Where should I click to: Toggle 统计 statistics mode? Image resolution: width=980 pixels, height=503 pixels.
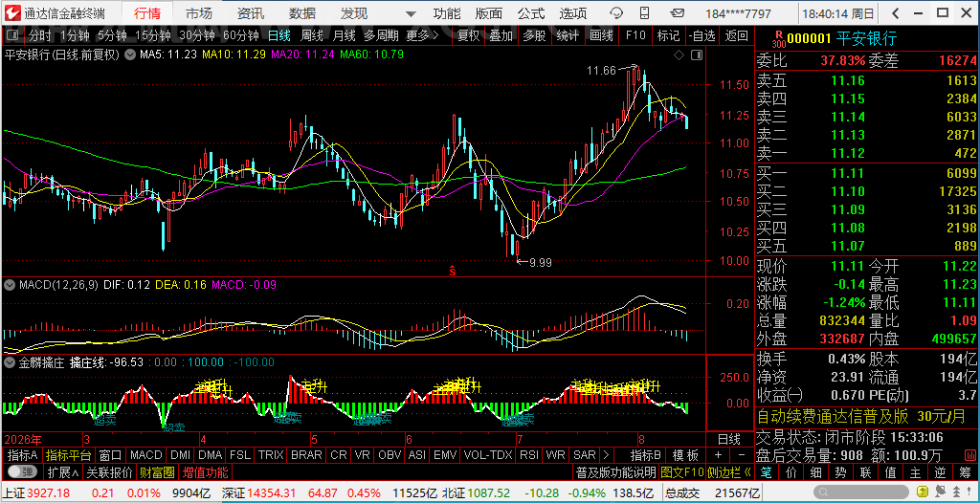click(x=567, y=35)
